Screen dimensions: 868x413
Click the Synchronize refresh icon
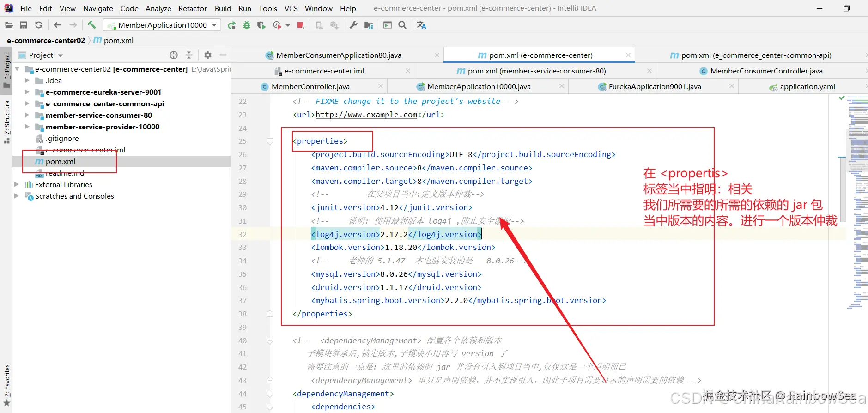click(39, 25)
